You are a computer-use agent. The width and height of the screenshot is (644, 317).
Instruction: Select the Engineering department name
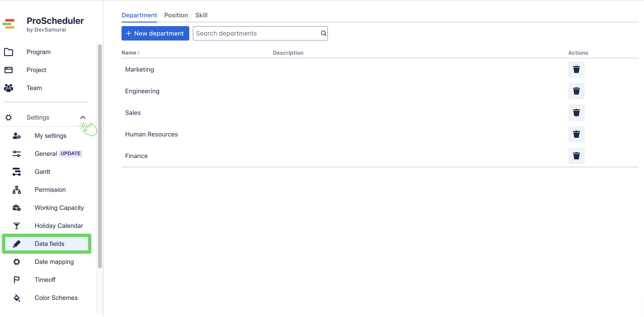pos(142,91)
